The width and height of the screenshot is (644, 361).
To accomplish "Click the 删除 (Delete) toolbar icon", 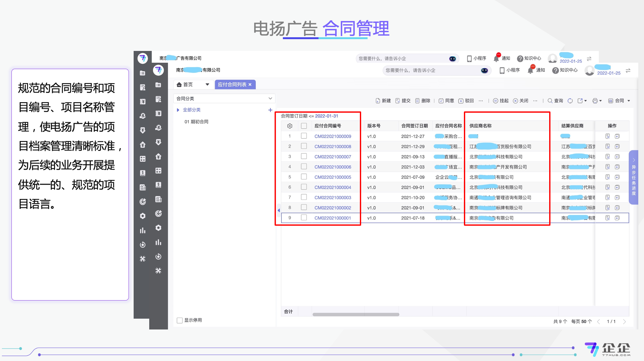I will coord(417,101).
